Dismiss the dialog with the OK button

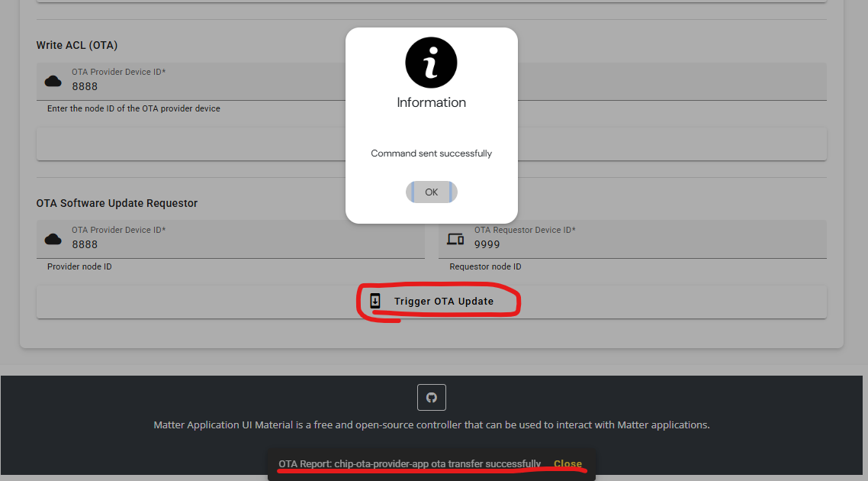[x=431, y=192]
